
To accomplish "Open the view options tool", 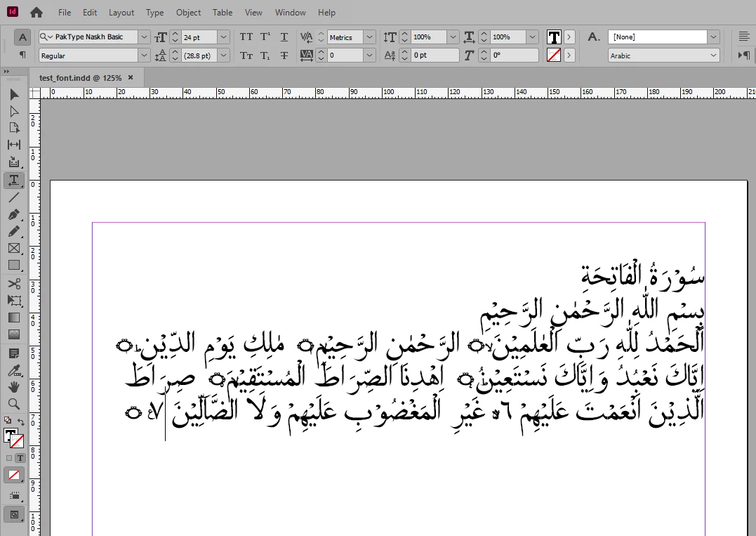I will pyautogui.click(x=14, y=495).
